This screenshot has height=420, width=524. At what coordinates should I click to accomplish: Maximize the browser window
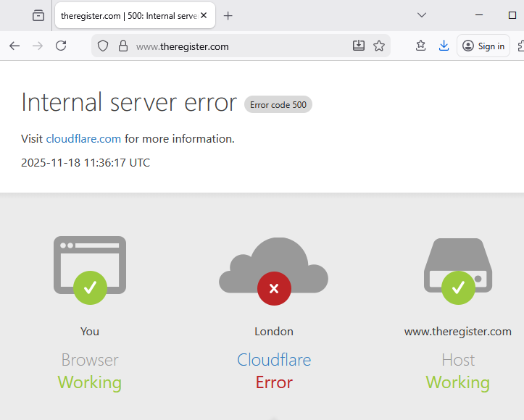coord(512,15)
